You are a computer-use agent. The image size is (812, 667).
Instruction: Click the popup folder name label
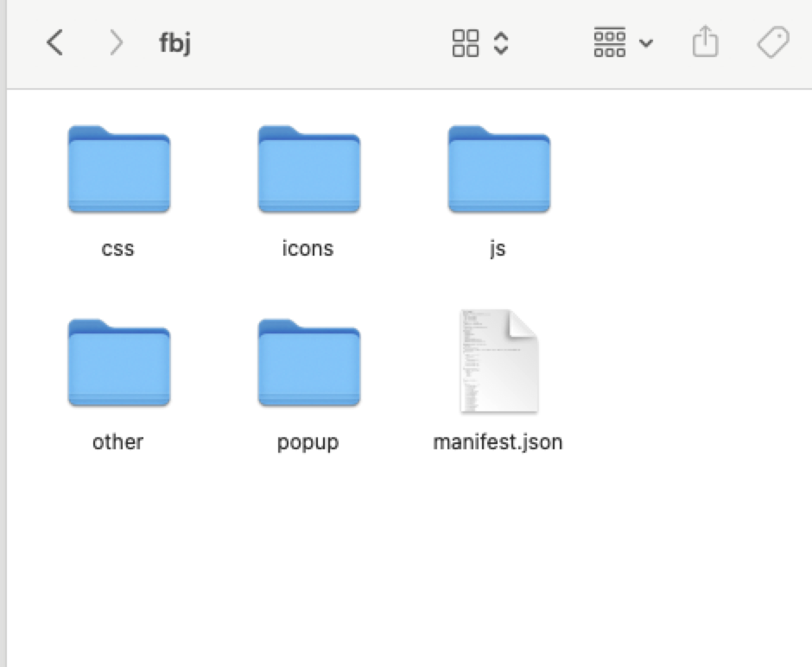[308, 442]
